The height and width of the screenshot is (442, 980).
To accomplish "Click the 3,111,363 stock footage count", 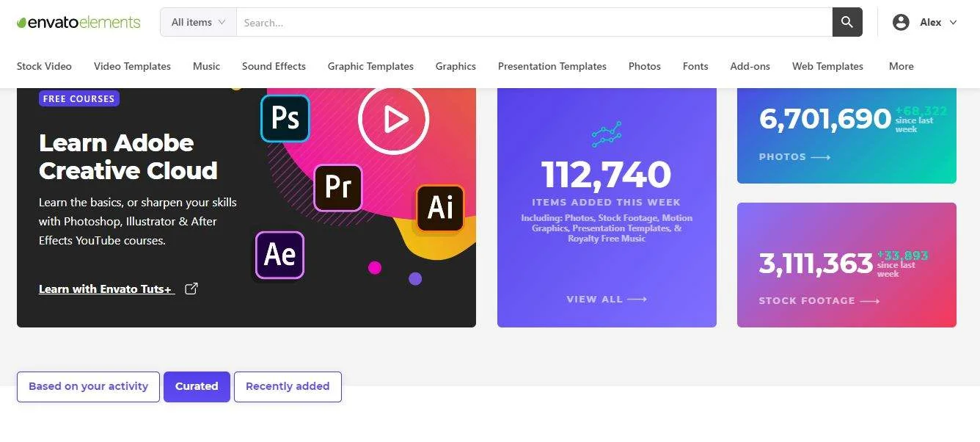I will pos(816,264).
